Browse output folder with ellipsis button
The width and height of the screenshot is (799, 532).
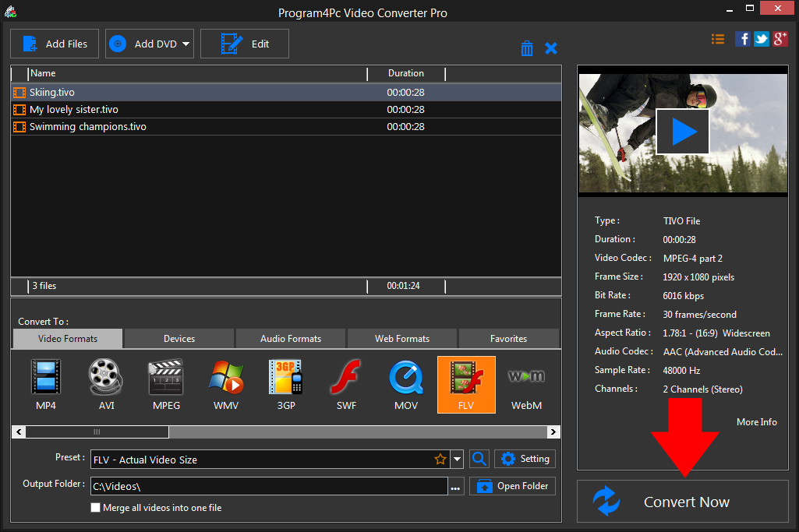tap(455, 487)
